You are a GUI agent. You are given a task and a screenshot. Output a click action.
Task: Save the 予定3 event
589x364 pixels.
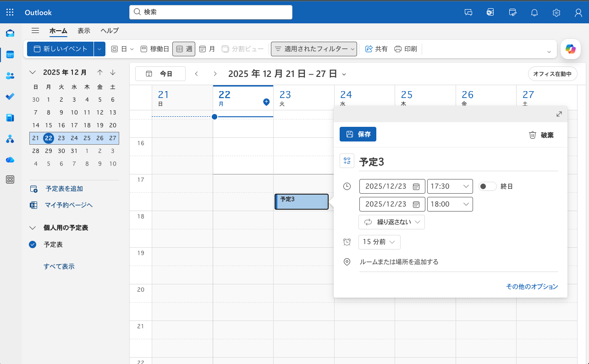point(358,134)
